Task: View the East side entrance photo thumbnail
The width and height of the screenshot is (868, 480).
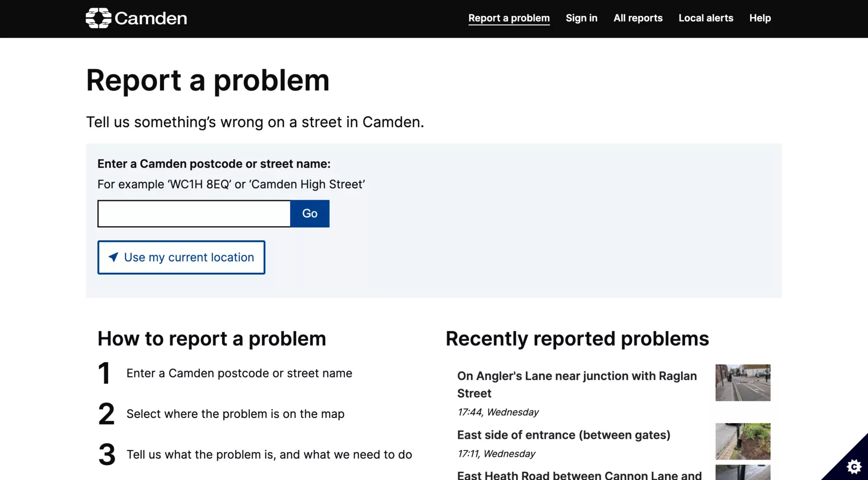Action: pyautogui.click(x=742, y=441)
